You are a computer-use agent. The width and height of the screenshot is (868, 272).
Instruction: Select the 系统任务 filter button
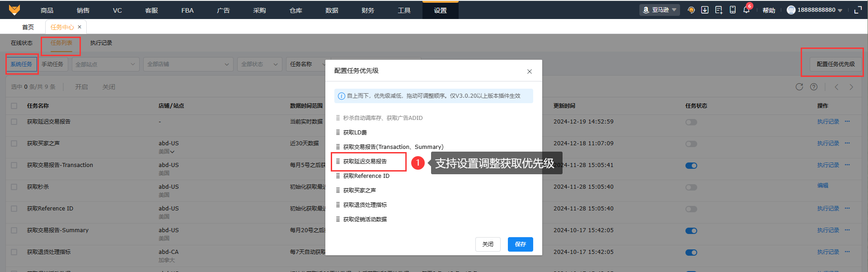click(21, 64)
